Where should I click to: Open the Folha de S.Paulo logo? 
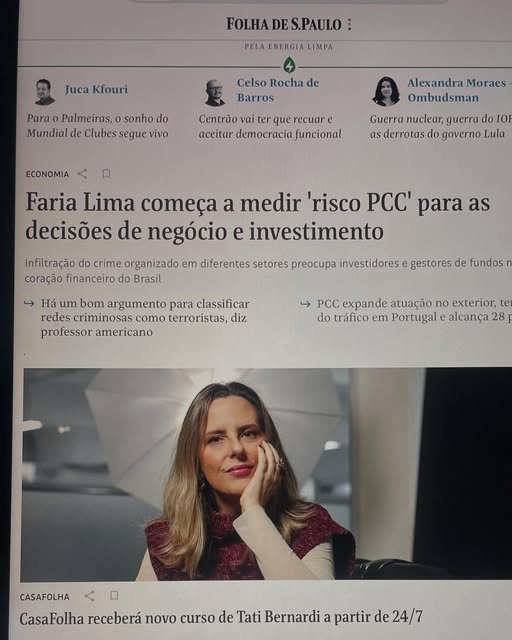pyautogui.click(x=284, y=24)
